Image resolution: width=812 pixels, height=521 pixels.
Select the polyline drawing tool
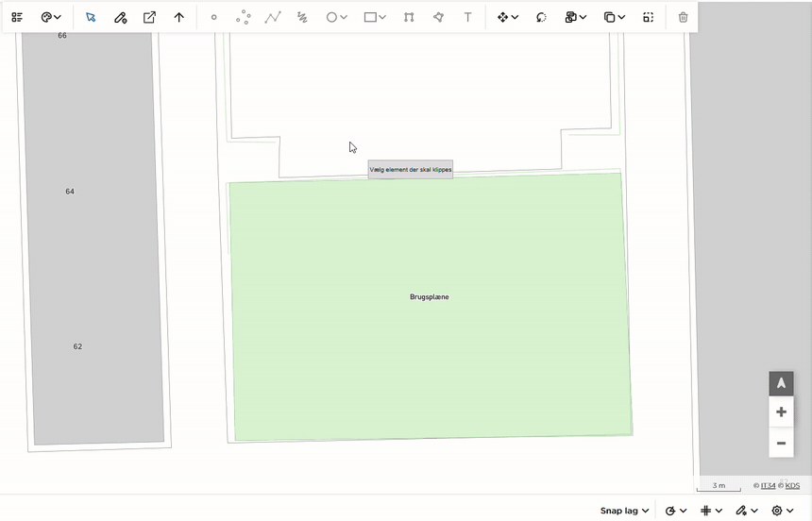pos(272,17)
